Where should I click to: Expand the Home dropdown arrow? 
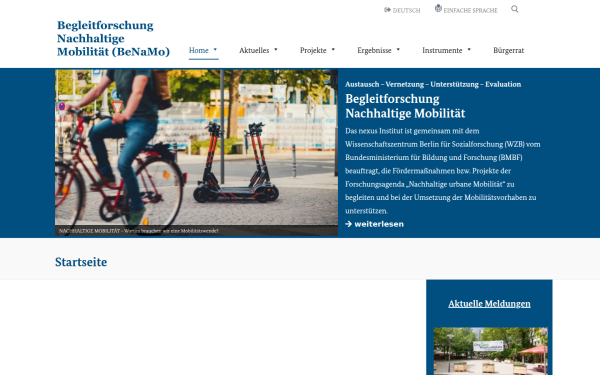[215, 49]
